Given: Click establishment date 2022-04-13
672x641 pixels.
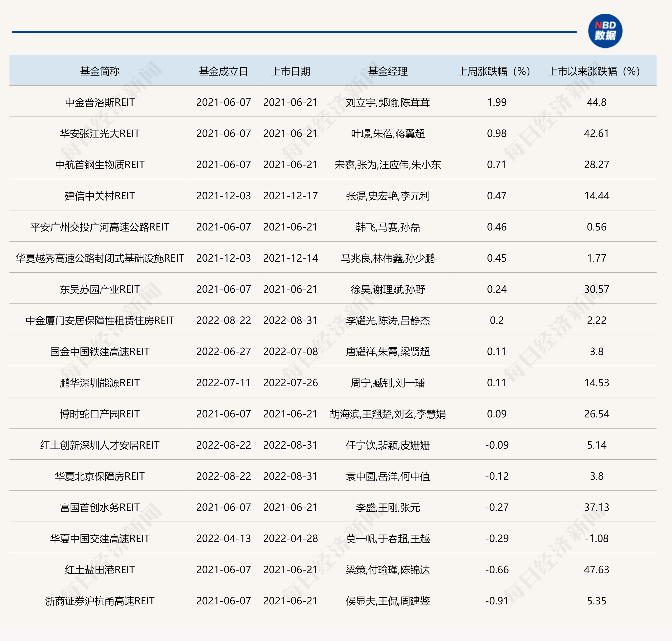Looking at the screenshot, I should (223, 539).
